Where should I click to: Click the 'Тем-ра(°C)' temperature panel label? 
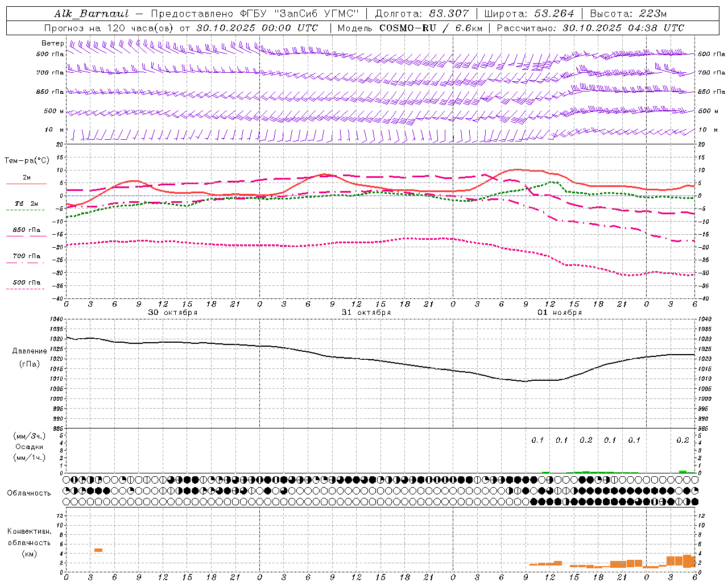(x=27, y=161)
